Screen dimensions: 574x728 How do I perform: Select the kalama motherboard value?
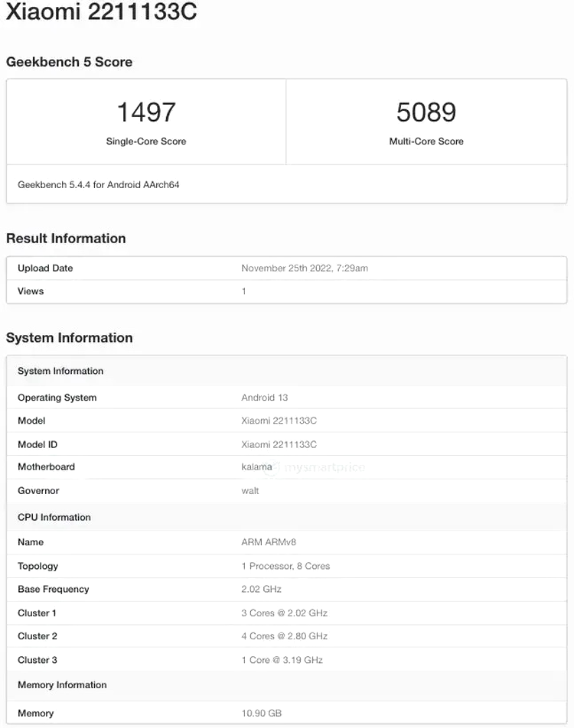(x=257, y=467)
